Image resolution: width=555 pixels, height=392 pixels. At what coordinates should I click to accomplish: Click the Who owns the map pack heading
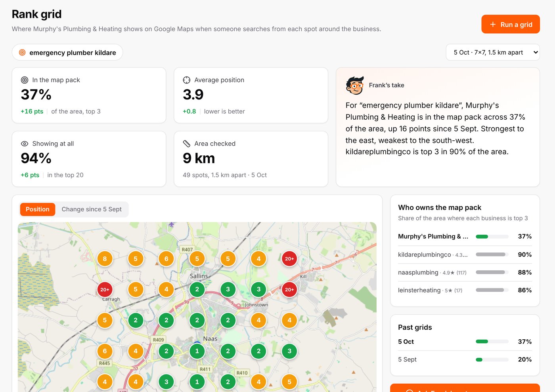point(440,207)
